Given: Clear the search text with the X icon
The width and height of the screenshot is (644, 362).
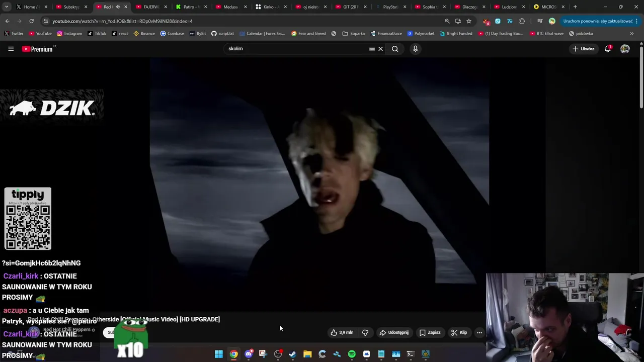Looking at the screenshot, I should pos(381,49).
